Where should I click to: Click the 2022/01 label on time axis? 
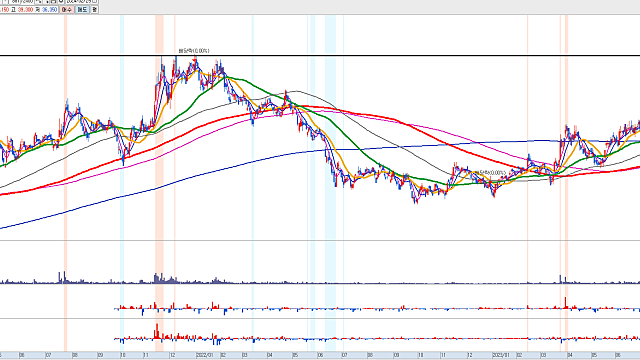(204, 356)
